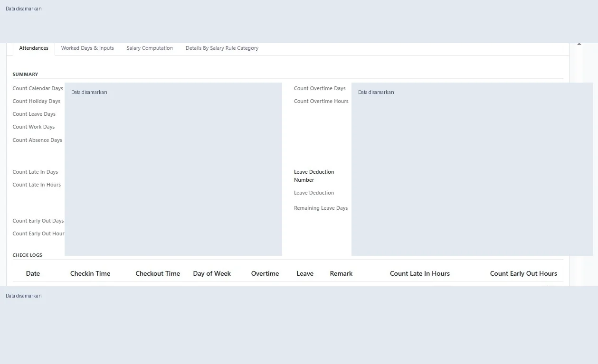Select the Leave column header
The width and height of the screenshot is (598, 364).
(x=305, y=273)
